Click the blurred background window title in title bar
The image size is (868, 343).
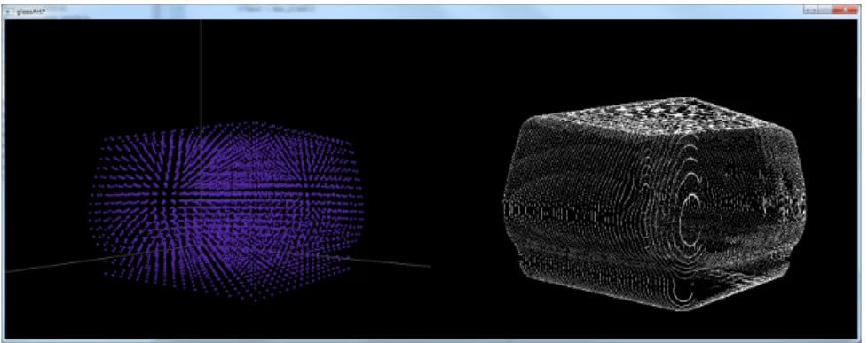[277, 10]
